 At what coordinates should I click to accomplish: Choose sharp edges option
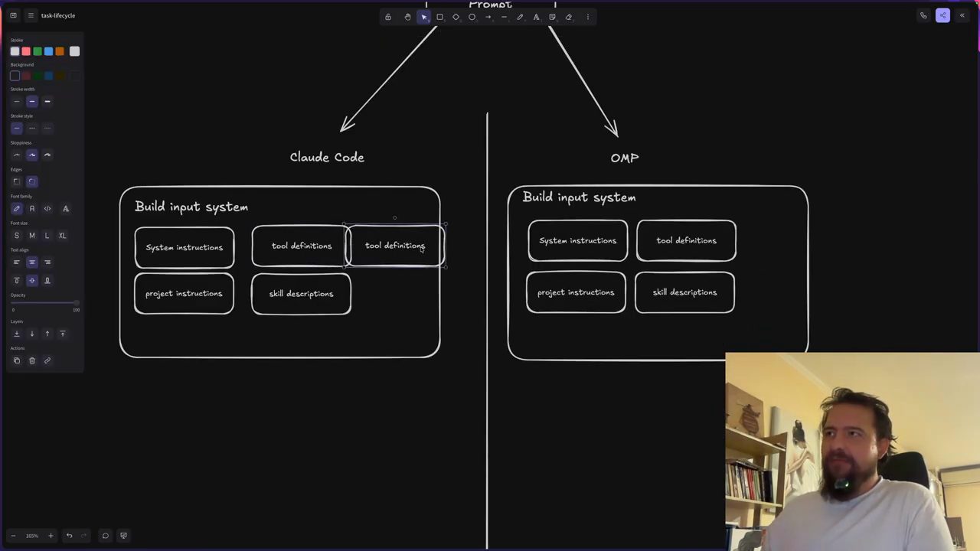tap(17, 181)
